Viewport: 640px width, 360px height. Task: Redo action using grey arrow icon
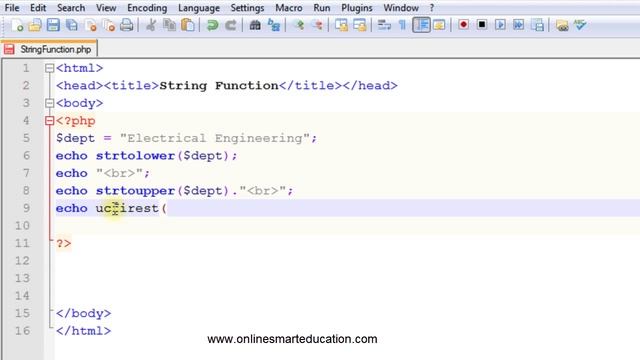pos(231,25)
